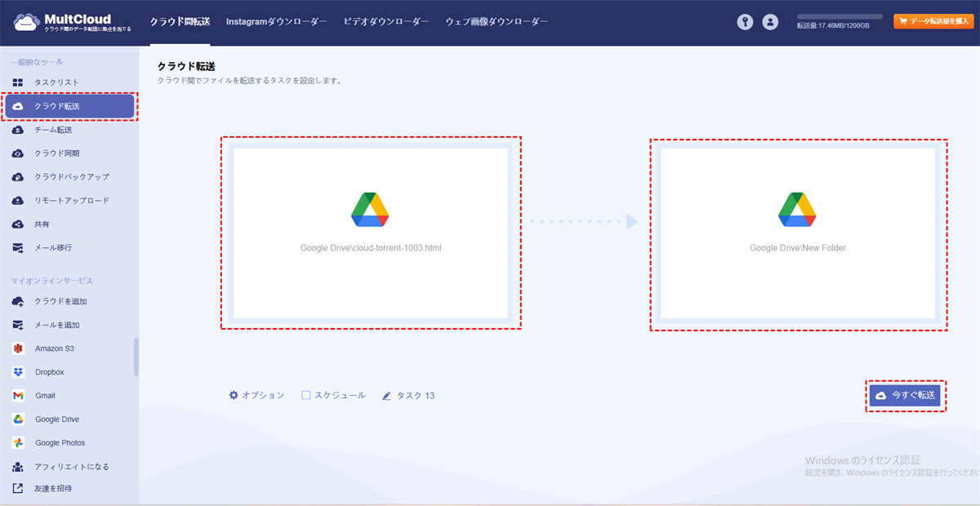Click リモートアップロード label in sidebar
This screenshot has height=506, width=980.
point(72,201)
